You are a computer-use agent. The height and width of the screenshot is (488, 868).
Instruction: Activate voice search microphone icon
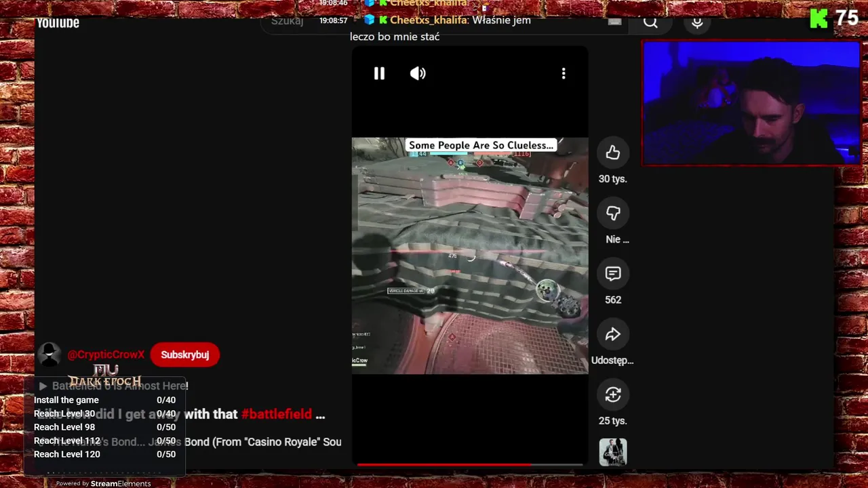coord(697,22)
